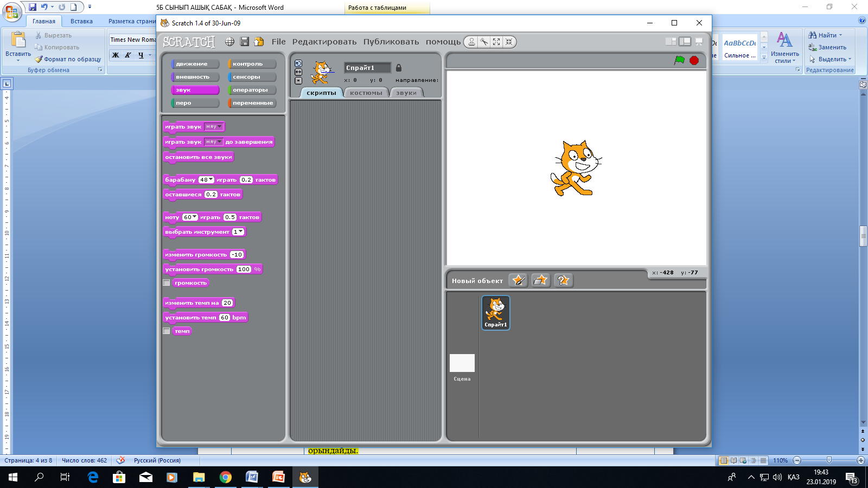Toggle bold Ж in Word ribbon

[x=116, y=55]
